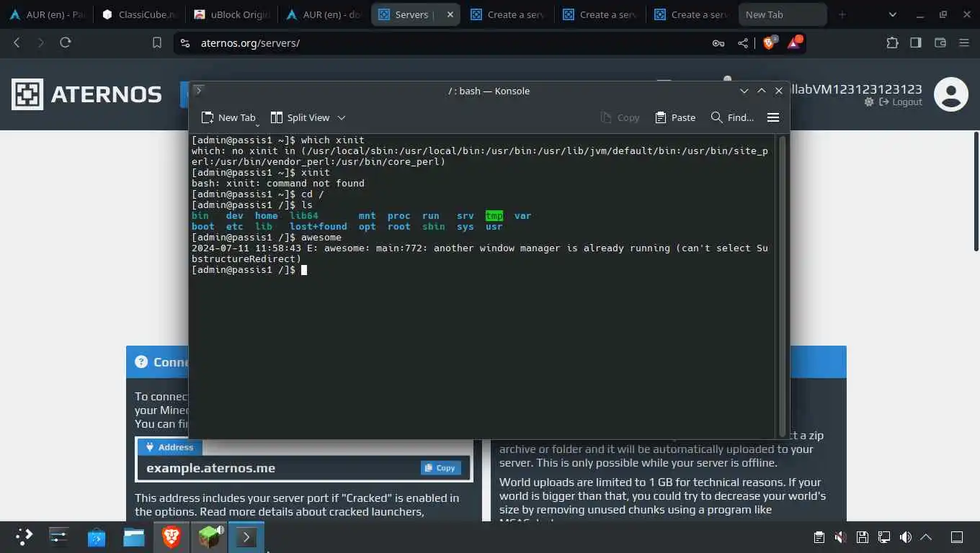Open the password key icon in address bar
Screen dimensions: 980x553
(x=718, y=43)
